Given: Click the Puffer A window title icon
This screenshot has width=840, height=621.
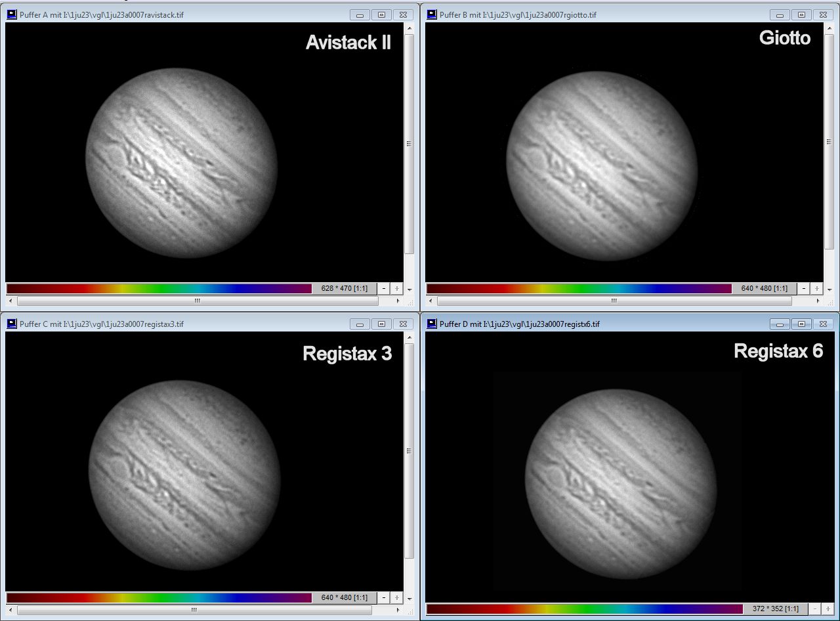Looking at the screenshot, I should click(11, 14).
